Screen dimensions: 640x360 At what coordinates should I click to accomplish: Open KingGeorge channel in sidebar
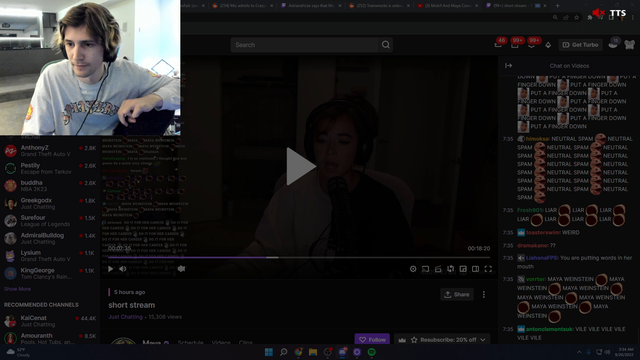50,273
